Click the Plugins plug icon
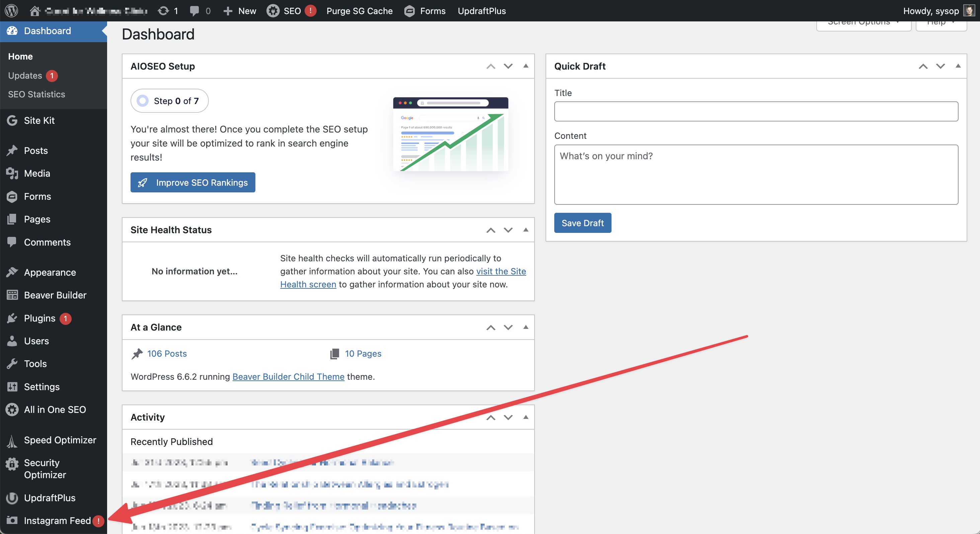980x534 pixels. pos(12,318)
